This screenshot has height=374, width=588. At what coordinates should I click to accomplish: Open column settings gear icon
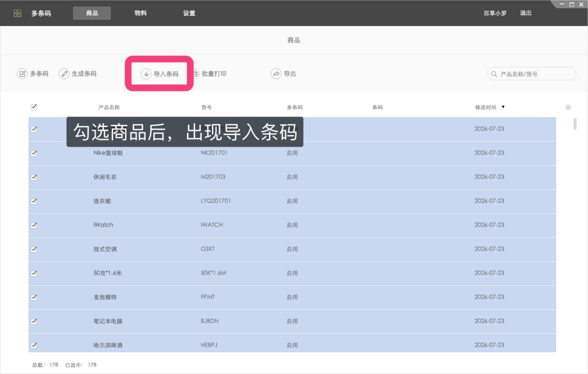point(568,108)
